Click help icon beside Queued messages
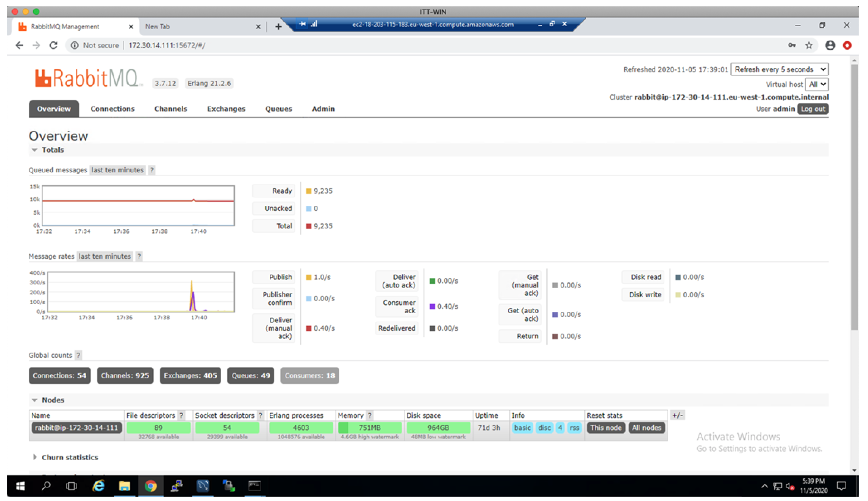 coord(151,170)
